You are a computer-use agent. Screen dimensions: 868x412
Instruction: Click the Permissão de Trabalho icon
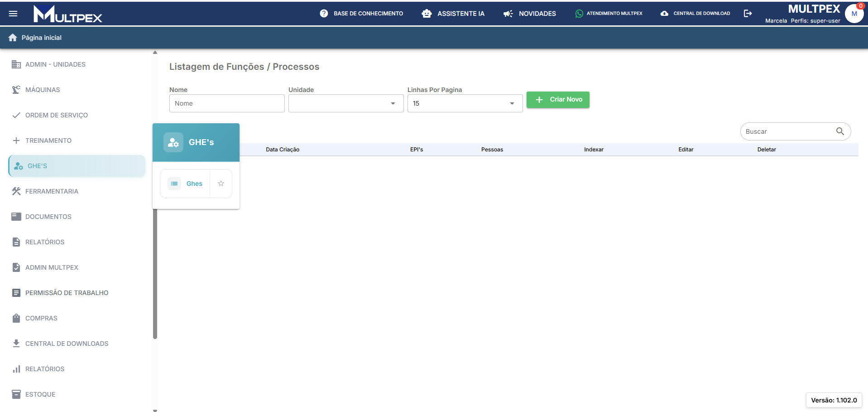(x=16, y=293)
